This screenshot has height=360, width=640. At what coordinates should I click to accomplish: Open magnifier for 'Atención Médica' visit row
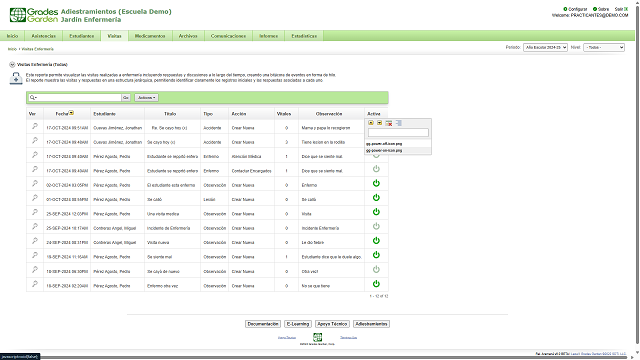coord(35,155)
